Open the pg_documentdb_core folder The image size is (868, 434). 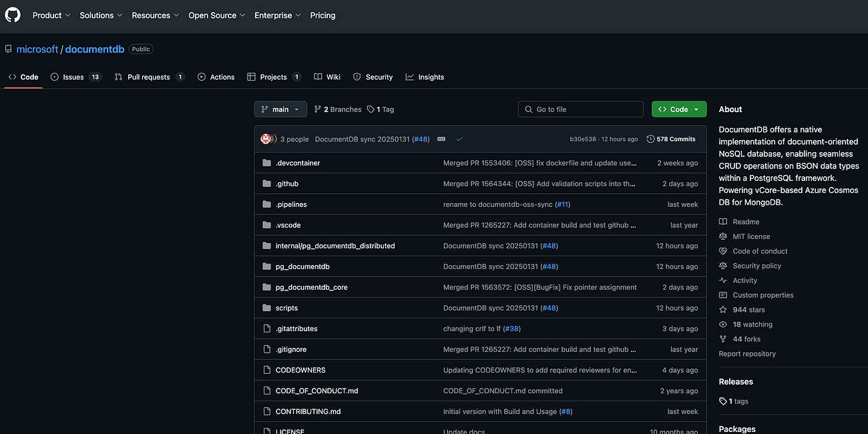[x=312, y=287]
